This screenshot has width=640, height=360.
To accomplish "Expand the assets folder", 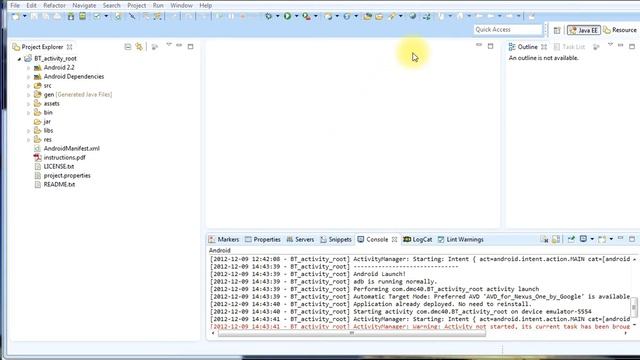I will (x=29, y=104).
